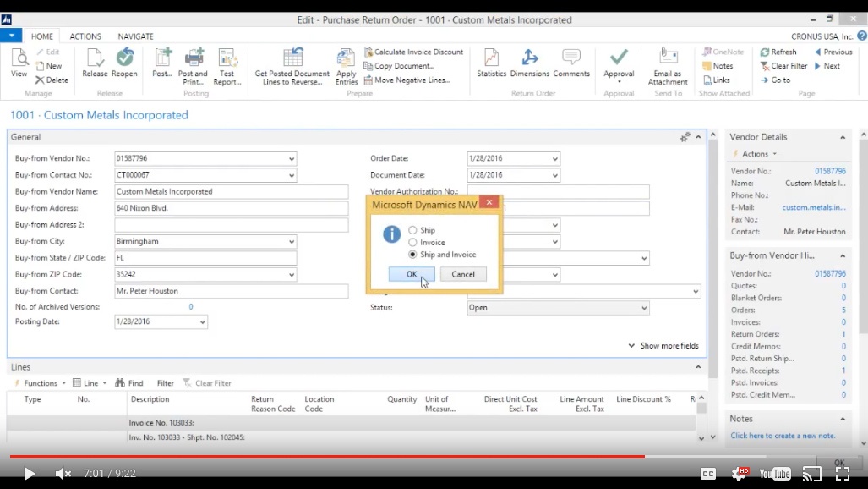The width and height of the screenshot is (868, 489).
Task: Open Notes from ribbon
Action: click(x=718, y=66)
